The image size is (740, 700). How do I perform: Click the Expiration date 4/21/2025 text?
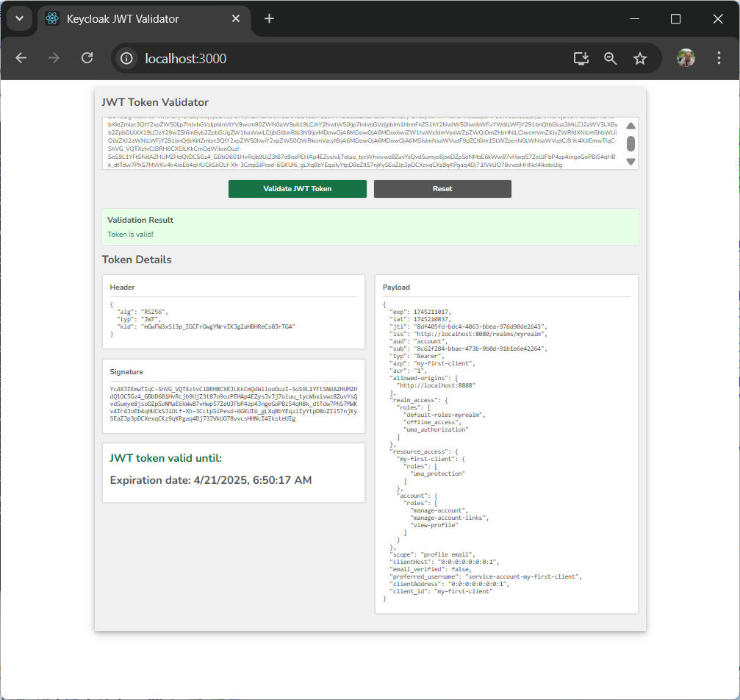pyautogui.click(x=211, y=480)
